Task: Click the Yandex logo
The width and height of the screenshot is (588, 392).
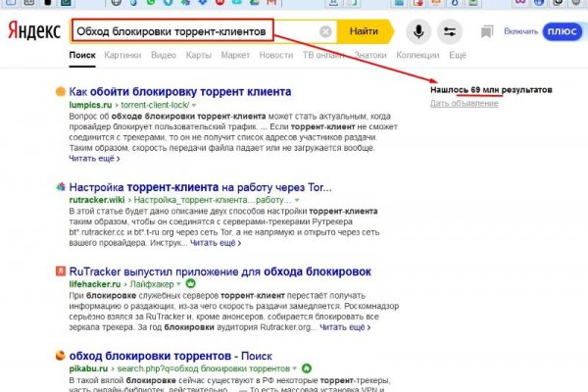Action: tap(33, 32)
